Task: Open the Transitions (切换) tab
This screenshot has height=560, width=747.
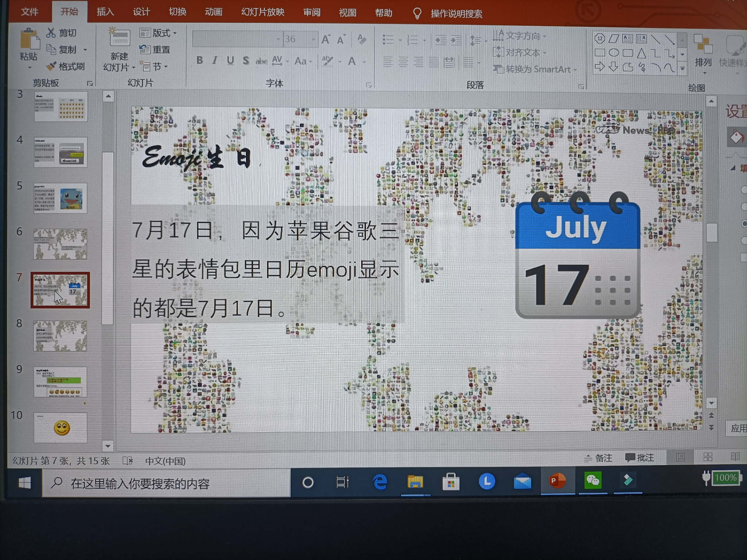Action: coord(178,12)
